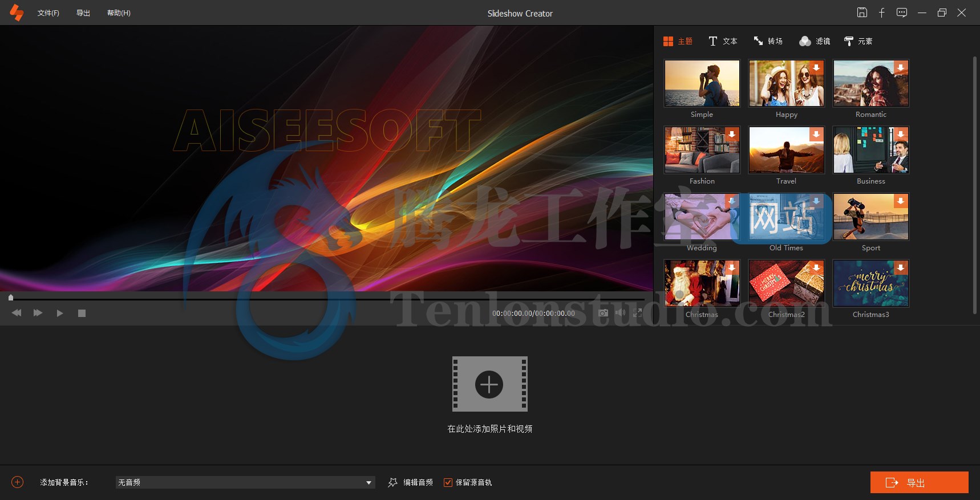Download the Happy theme via arrow icon
Screen dimensions: 980x500
point(816,67)
